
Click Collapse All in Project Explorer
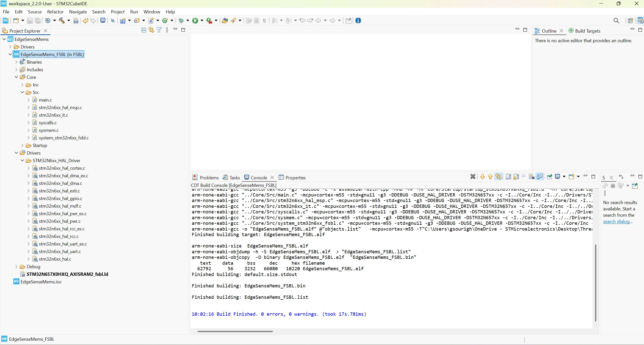point(144,30)
